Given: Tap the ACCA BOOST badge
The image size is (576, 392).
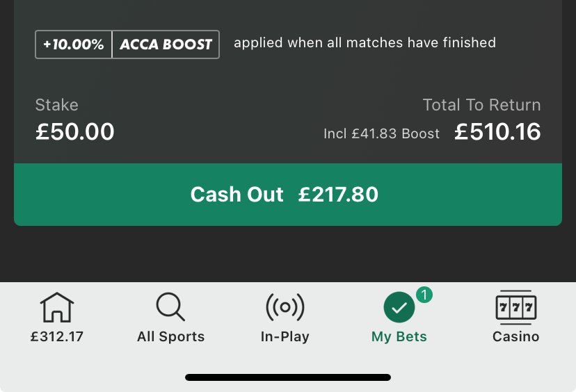Looking at the screenshot, I should coord(166,44).
